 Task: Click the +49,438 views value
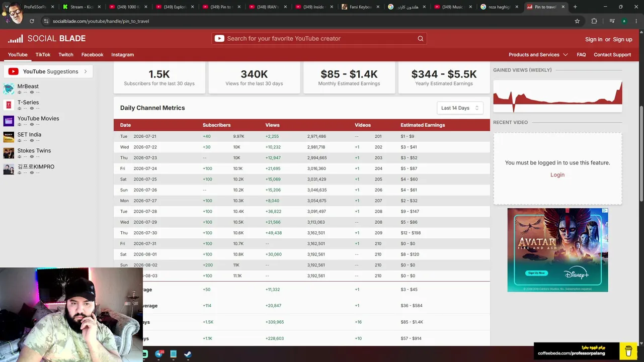[274, 233]
